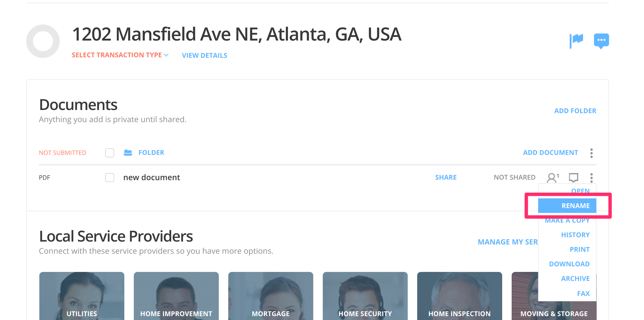This screenshot has width=644, height=320.
Task: Select History in the document menu
Action: pos(575,235)
